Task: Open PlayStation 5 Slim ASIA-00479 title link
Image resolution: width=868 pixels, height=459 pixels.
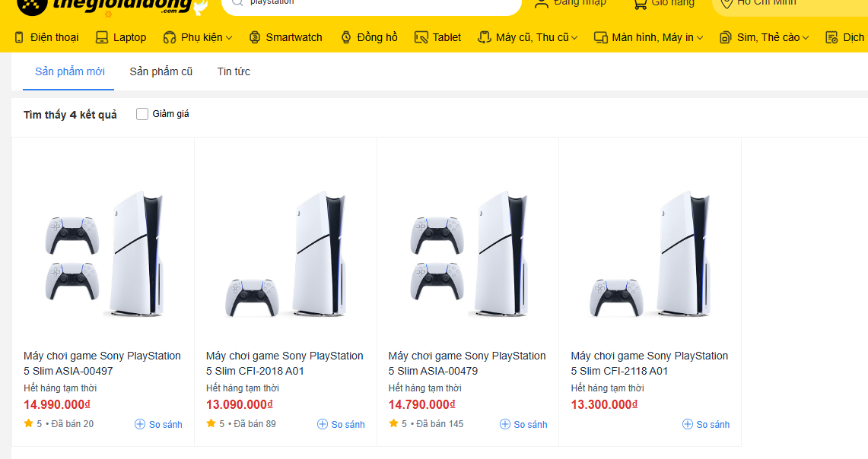Action: 467,363
